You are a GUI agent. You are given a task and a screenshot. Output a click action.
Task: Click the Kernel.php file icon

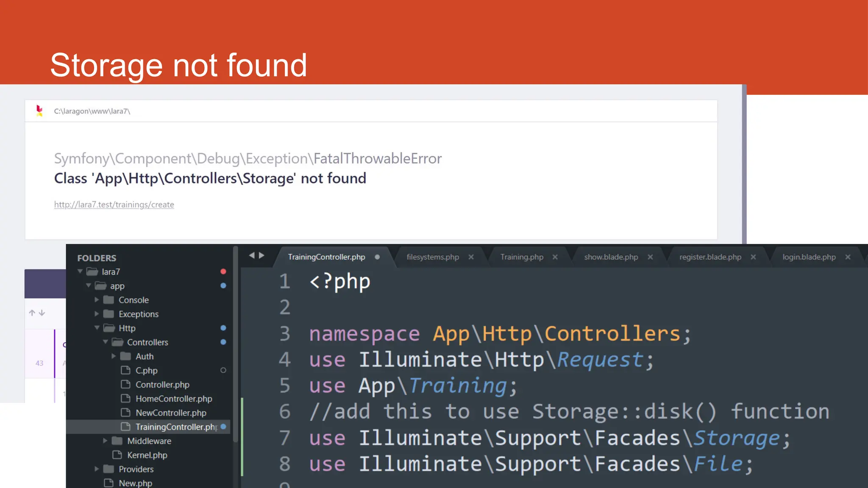117,455
